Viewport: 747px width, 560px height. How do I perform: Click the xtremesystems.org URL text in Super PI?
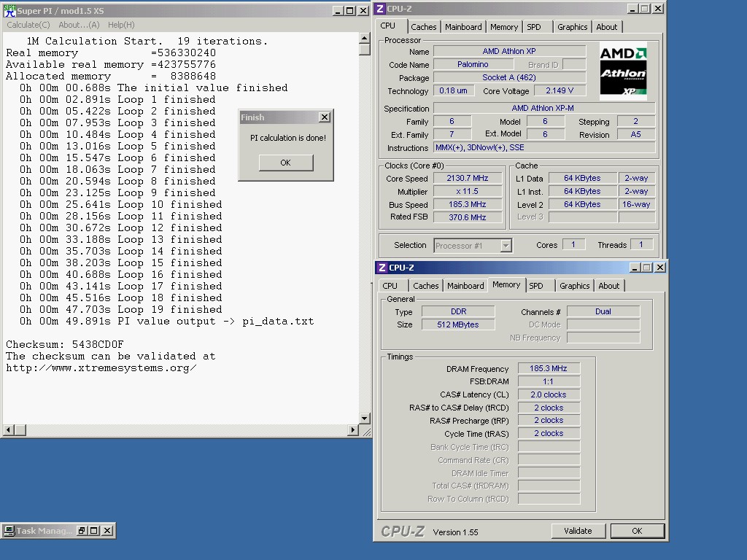(101, 368)
